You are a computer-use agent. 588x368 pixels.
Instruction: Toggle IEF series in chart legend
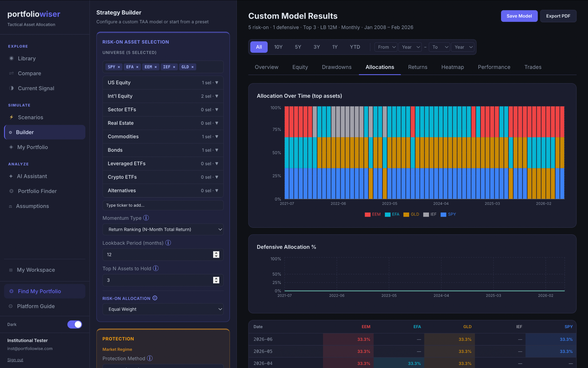click(x=430, y=214)
